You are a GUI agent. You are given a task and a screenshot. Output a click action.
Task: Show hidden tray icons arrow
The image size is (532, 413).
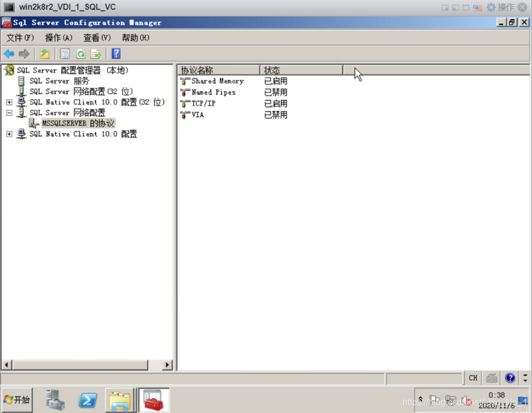click(x=421, y=400)
